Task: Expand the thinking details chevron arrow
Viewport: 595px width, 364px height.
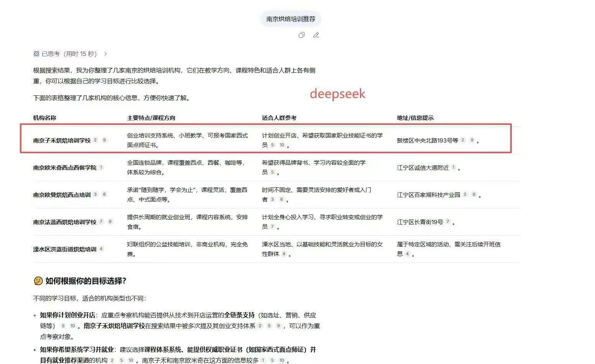Action: [x=106, y=54]
